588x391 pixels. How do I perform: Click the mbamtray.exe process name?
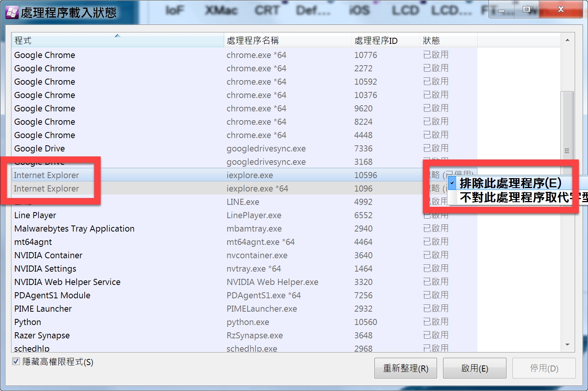[x=254, y=228]
